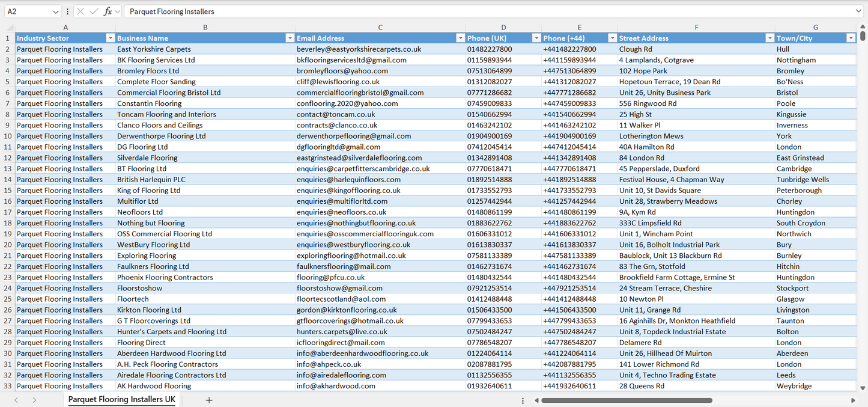Click the enquiries@kingofflooring.co.uk cell

coord(380,190)
